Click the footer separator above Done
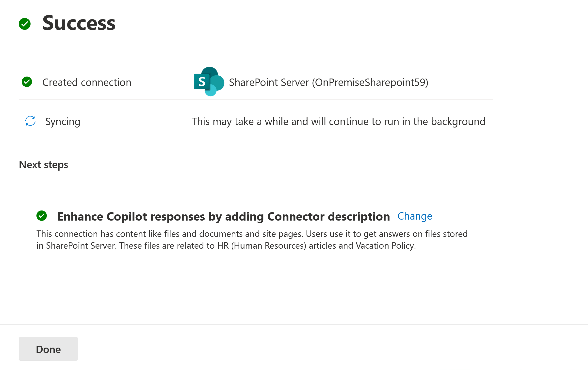This screenshot has height=370, width=588. coord(294,325)
